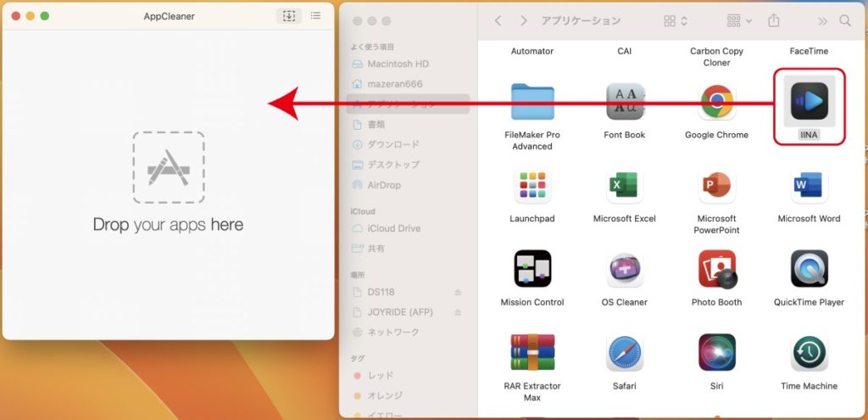Select the QuickTime Player icon
The image size is (868, 420).
(x=809, y=269)
